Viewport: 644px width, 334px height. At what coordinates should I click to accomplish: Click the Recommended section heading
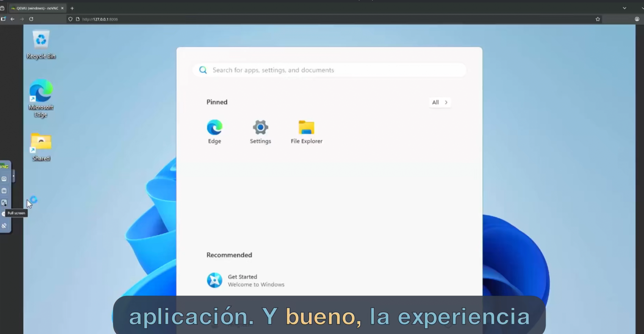[x=229, y=255]
